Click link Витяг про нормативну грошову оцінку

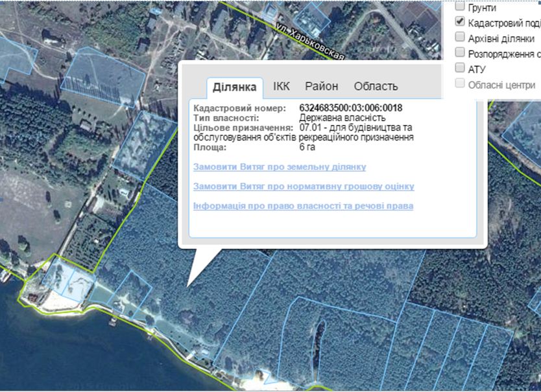coord(304,186)
